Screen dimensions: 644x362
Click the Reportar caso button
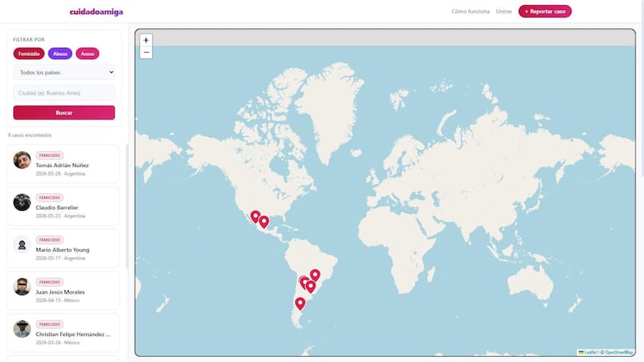coord(545,12)
